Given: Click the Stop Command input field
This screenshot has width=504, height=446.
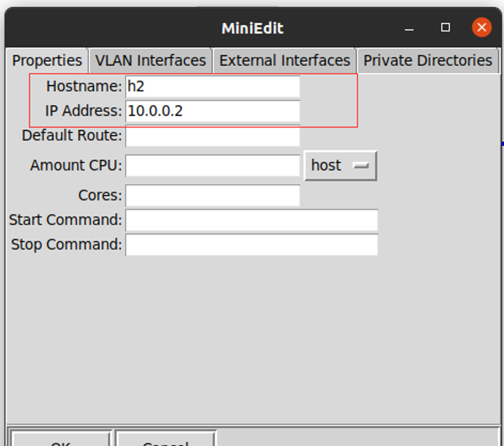Looking at the screenshot, I should 252,245.
